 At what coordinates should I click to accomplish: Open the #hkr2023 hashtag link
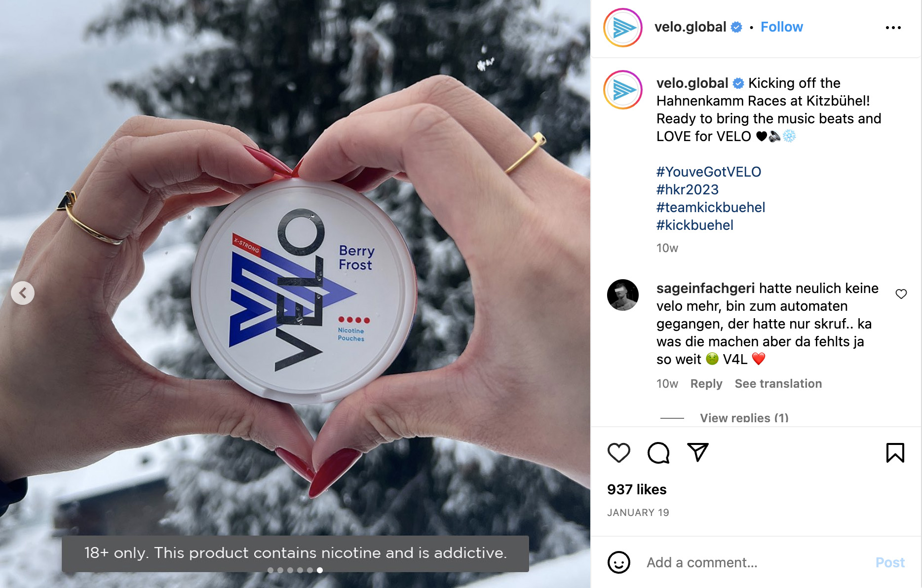(687, 189)
